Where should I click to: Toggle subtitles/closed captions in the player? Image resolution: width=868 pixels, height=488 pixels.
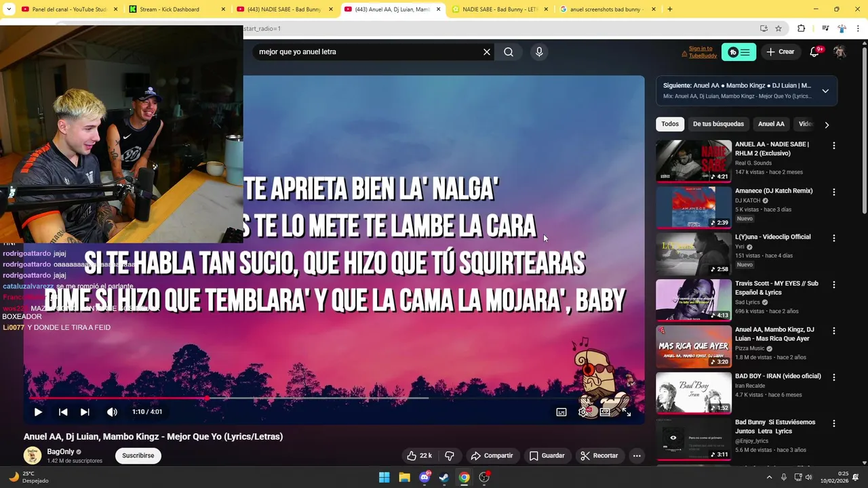click(561, 412)
